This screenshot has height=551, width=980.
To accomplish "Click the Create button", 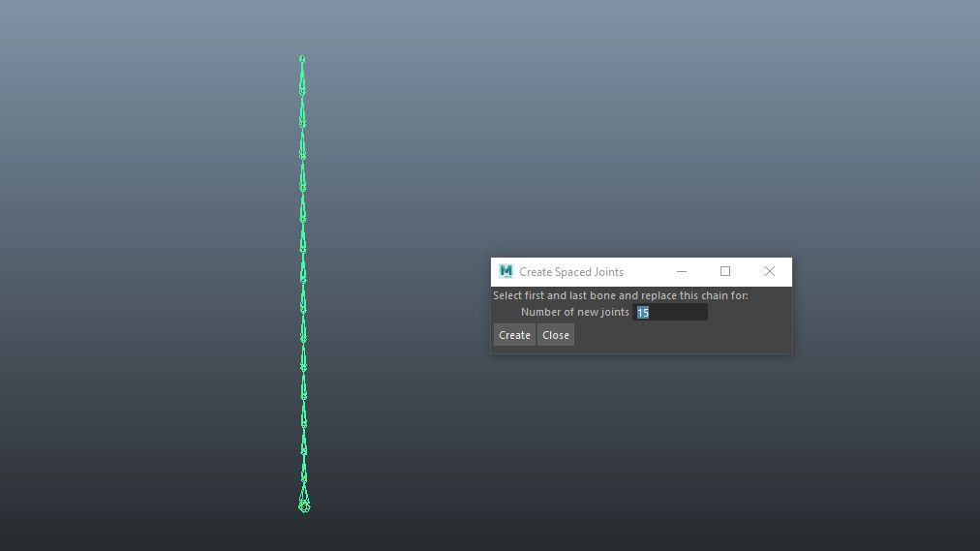I will click(514, 335).
